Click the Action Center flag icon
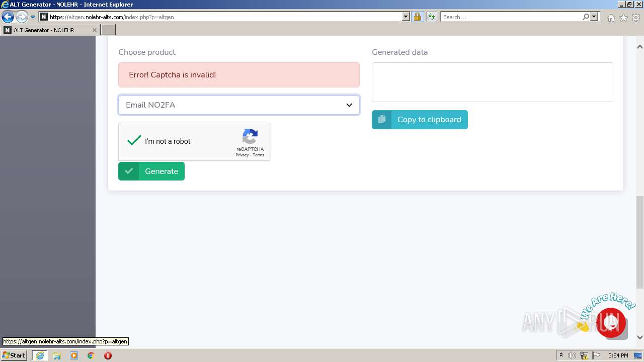This screenshot has width=644, height=362. click(596, 355)
